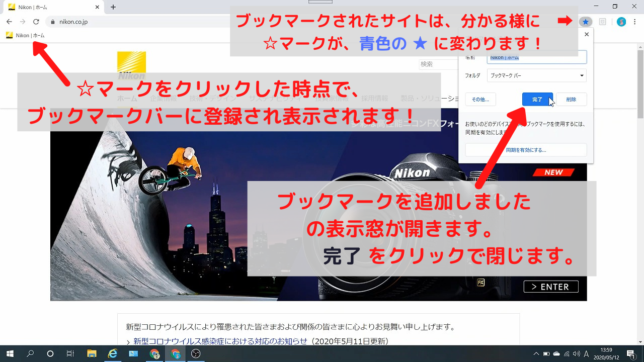Click the extension icon beside the star
The image size is (644, 362).
603,22
